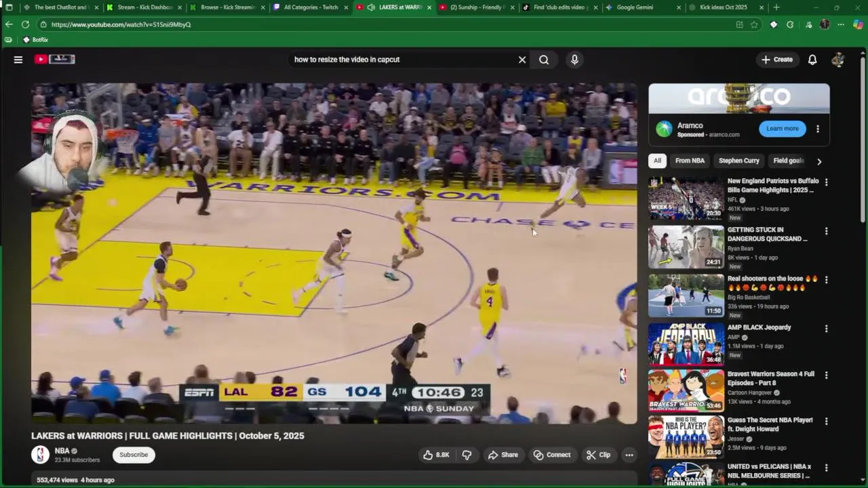The width and height of the screenshot is (868, 488).
Task: Subscribe to the NBA channel
Action: (x=134, y=455)
